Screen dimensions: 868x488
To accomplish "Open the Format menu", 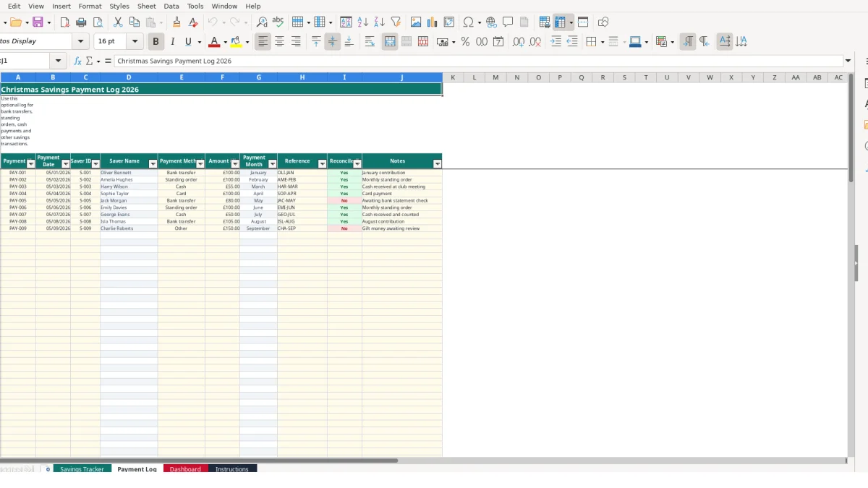I will coord(90,6).
